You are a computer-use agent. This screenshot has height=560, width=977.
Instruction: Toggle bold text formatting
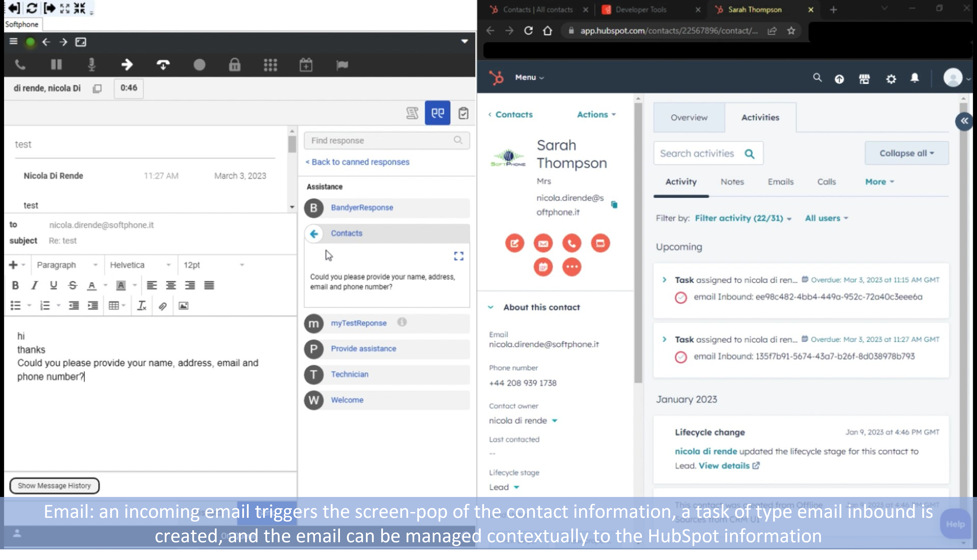15,285
